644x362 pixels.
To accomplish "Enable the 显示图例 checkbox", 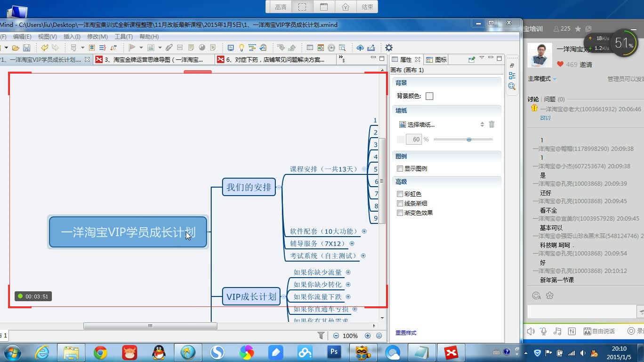I will (400, 169).
